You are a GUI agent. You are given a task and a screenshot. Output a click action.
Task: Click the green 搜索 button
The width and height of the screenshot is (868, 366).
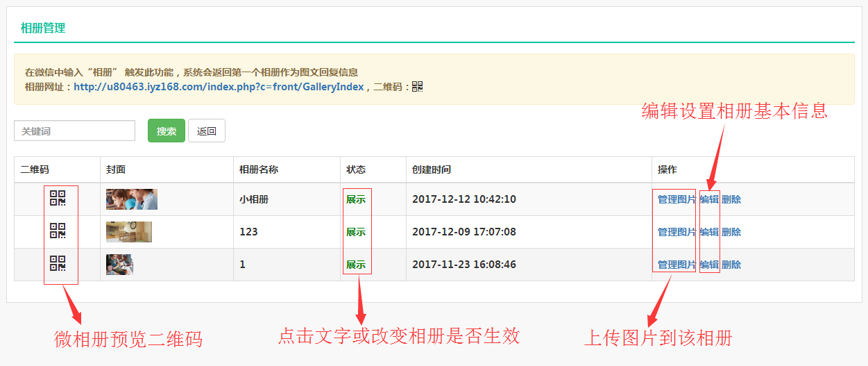(166, 131)
